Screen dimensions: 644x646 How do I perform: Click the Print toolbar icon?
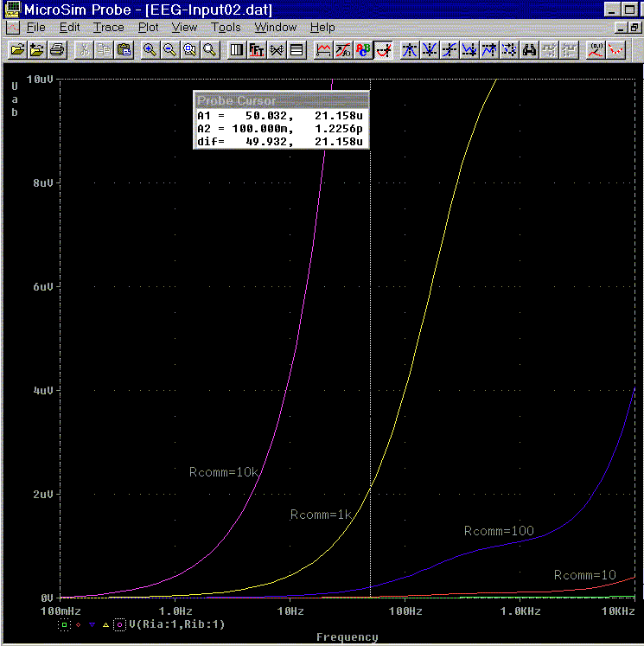(x=57, y=50)
